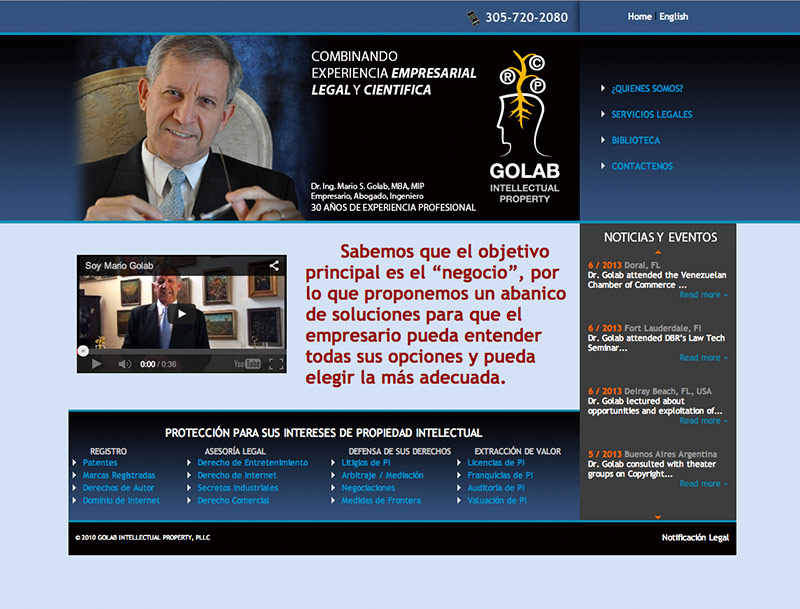Click the Asesoría Legal column heading
Image resolution: width=800 pixels, height=609 pixels.
(235, 451)
